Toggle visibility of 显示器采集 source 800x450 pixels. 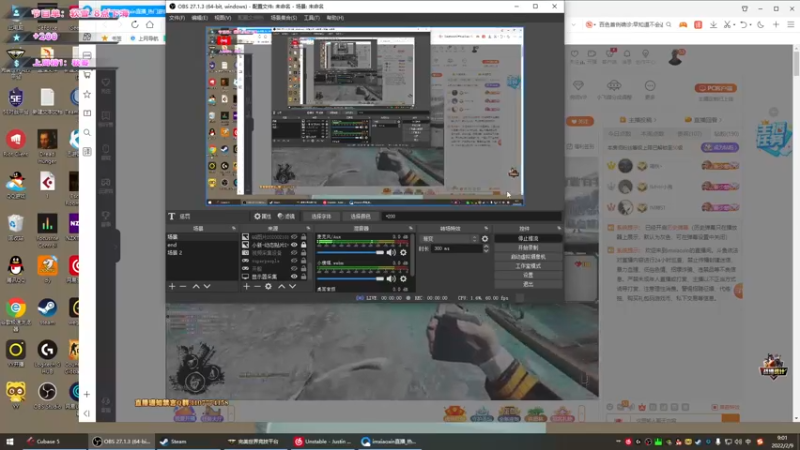(x=294, y=277)
